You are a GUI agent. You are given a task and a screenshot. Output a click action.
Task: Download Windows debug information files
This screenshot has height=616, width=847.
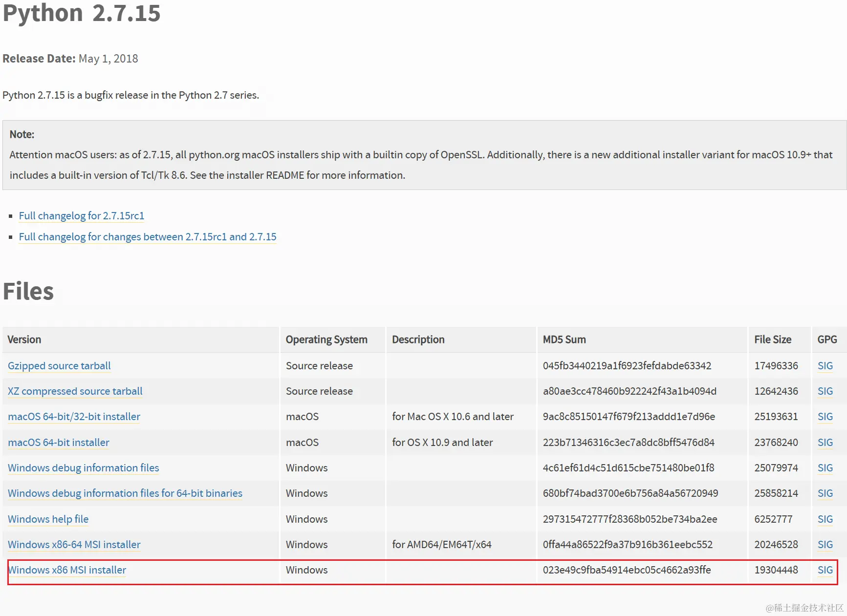pos(83,467)
